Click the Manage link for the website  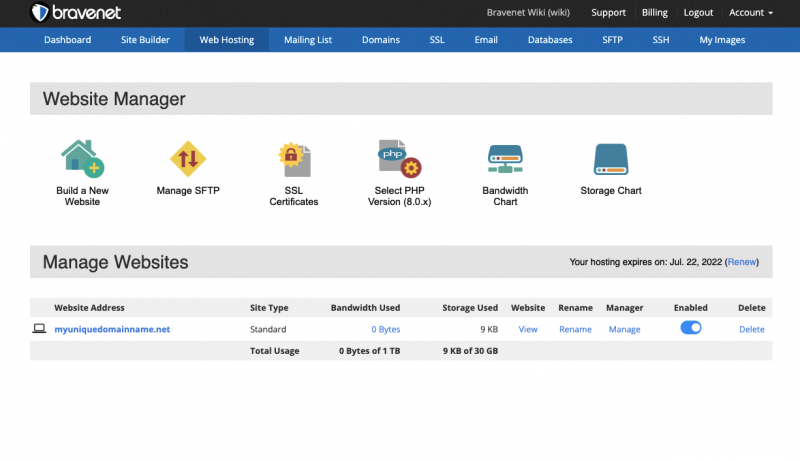624,329
